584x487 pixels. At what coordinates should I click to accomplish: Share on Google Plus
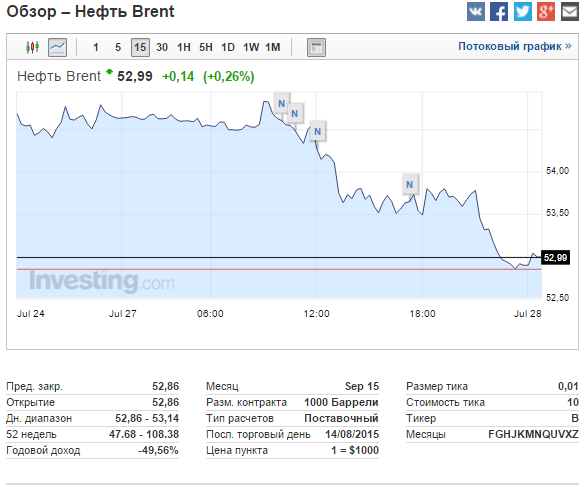tap(546, 12)
